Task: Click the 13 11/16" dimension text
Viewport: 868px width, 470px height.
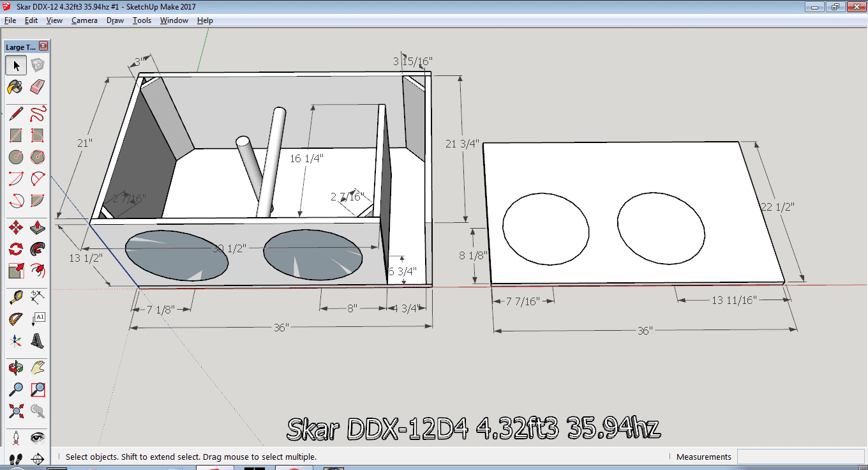Action: click(x=734, y=300)
